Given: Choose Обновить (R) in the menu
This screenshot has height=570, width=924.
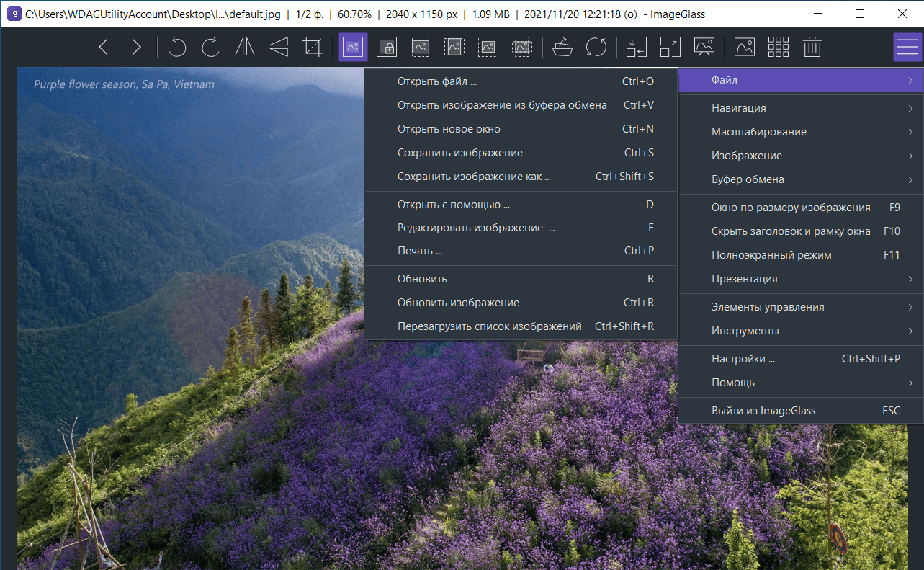Looking at the screenshot, I should (x=521, y=279).
